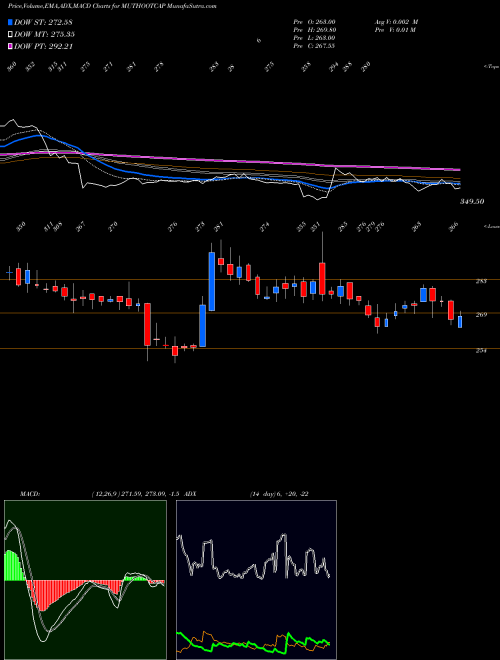
Task: Click the green DI line in the ADX panel
Action: [x=253, y=643]
